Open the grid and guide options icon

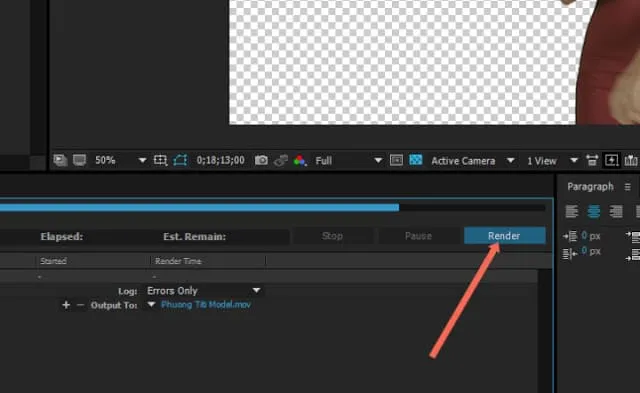point(160,160)
